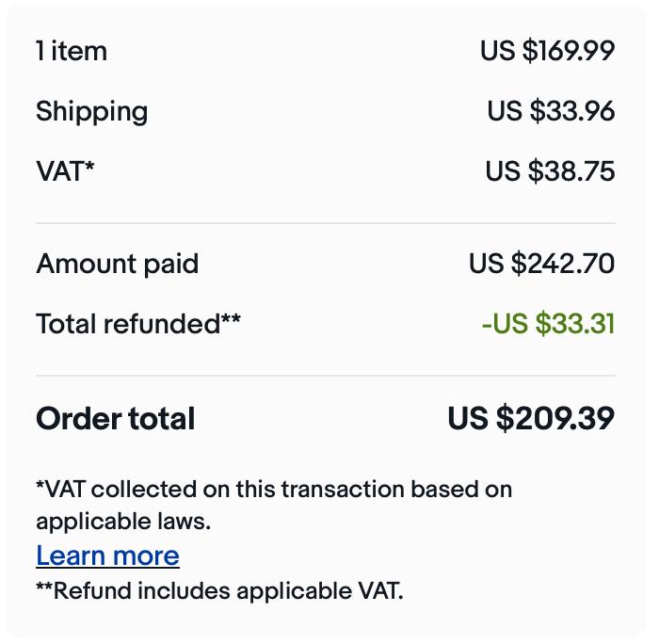Click the green refund amount -US $33.31
Screen dimensions: 659x644
(548, 324)
